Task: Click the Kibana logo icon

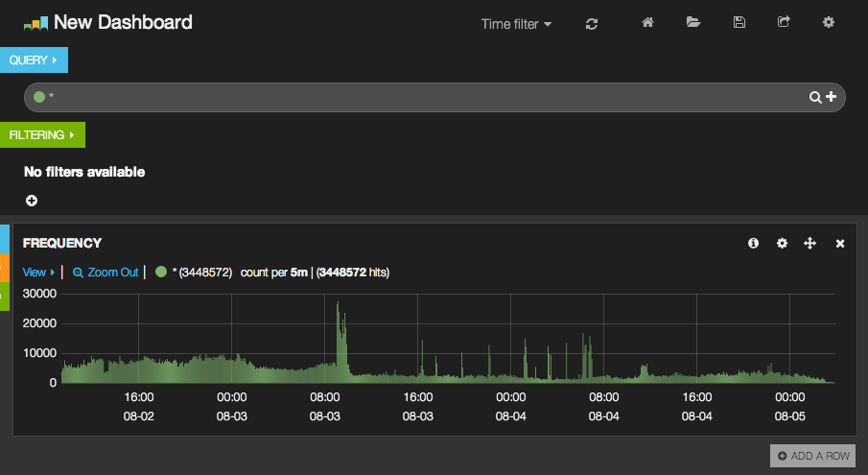Action: click(x=35, y=23)
